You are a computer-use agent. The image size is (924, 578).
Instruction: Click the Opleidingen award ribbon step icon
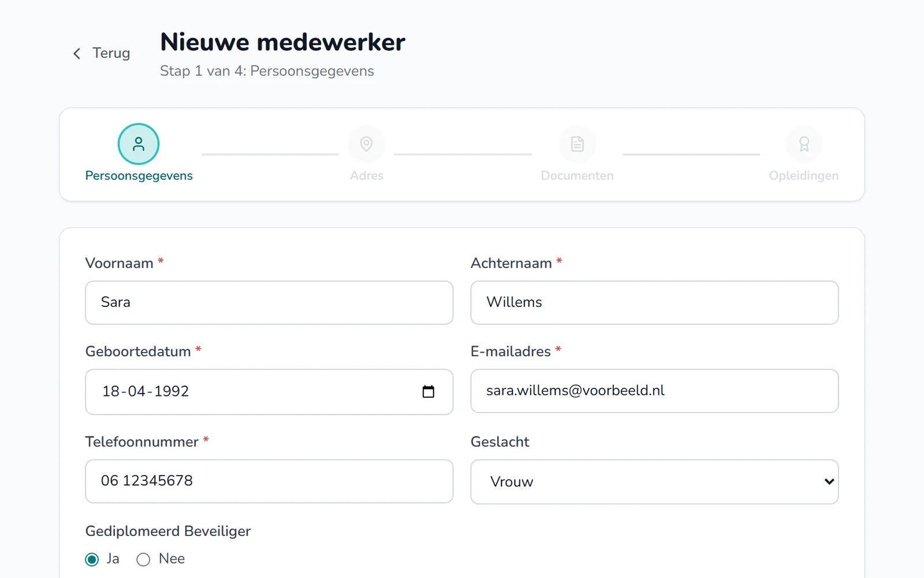pyautogui.click(x=804, y=144)
